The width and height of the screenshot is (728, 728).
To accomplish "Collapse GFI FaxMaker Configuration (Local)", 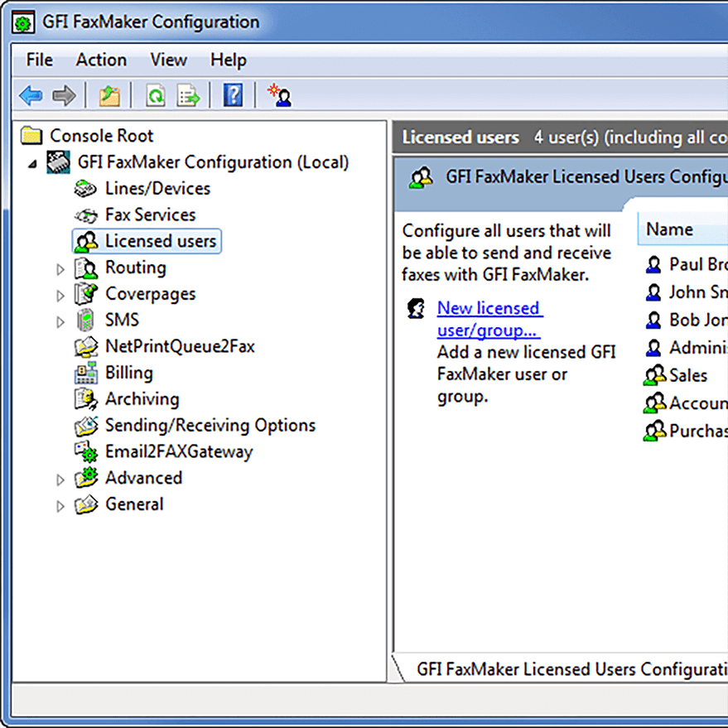I will [x=31, y=162].
